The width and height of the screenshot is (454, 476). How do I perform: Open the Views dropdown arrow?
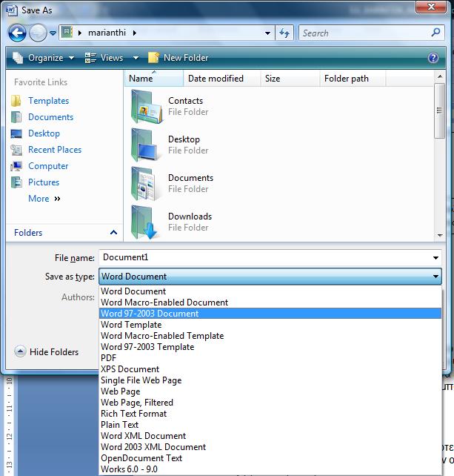coord(136,58)
